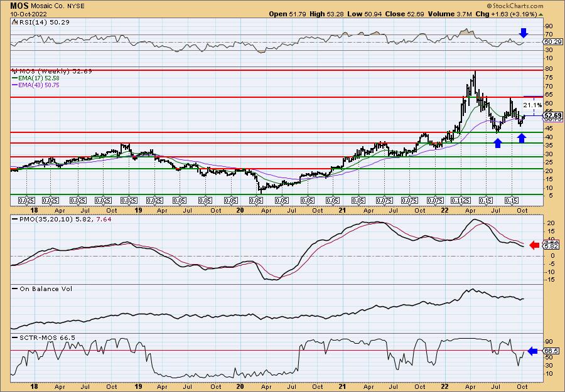565x392 pixels.
Task: Click the SCTR-MOS 66.5 panel label
Action: point(43,337)
